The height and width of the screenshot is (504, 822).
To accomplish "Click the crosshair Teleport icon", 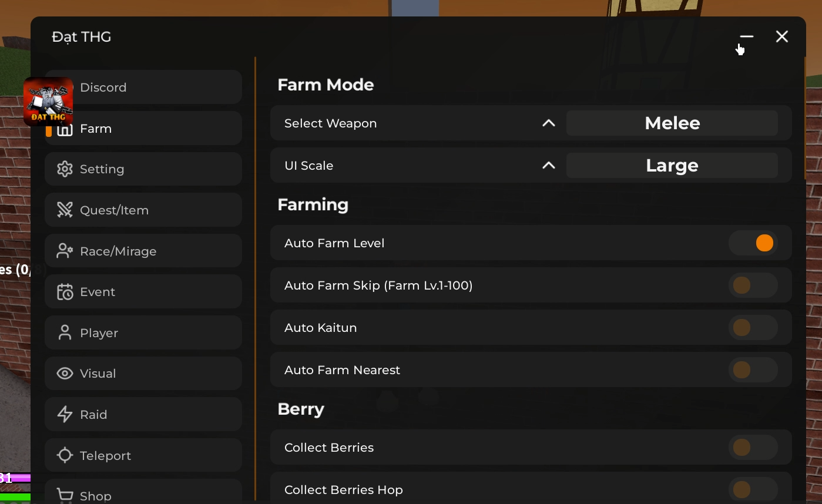I will pyautogui.click(x=65, y=456).
